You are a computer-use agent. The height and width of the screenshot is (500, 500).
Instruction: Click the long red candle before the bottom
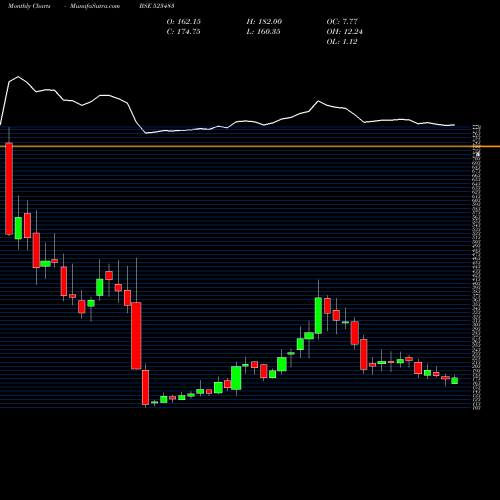(136, 336)
